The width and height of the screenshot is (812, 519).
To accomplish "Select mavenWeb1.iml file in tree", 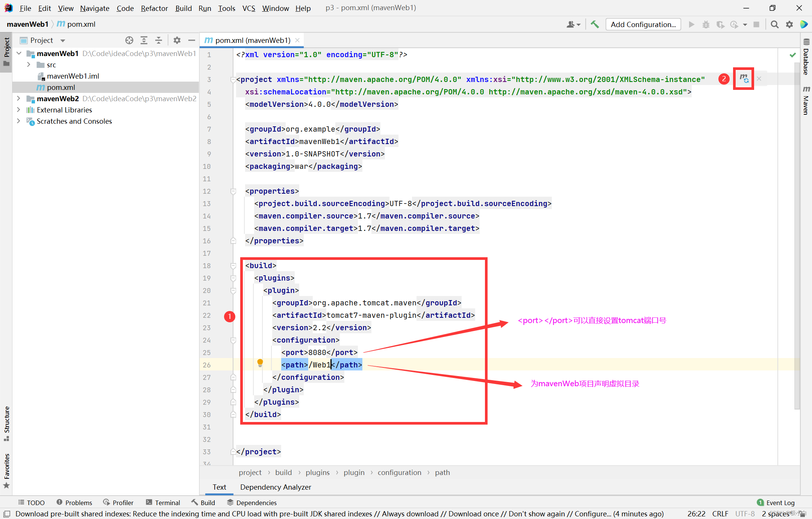I will click(73, 76).
